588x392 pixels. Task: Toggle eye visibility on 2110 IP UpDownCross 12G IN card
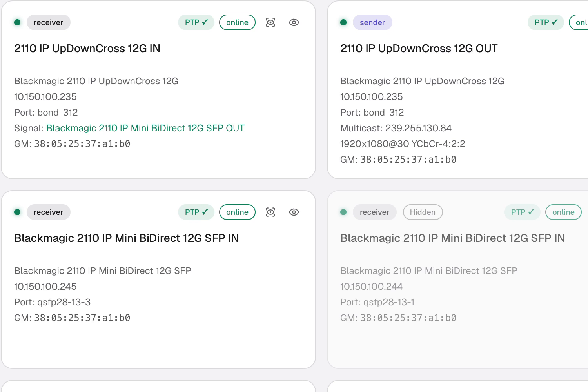(x=294, y=22)
